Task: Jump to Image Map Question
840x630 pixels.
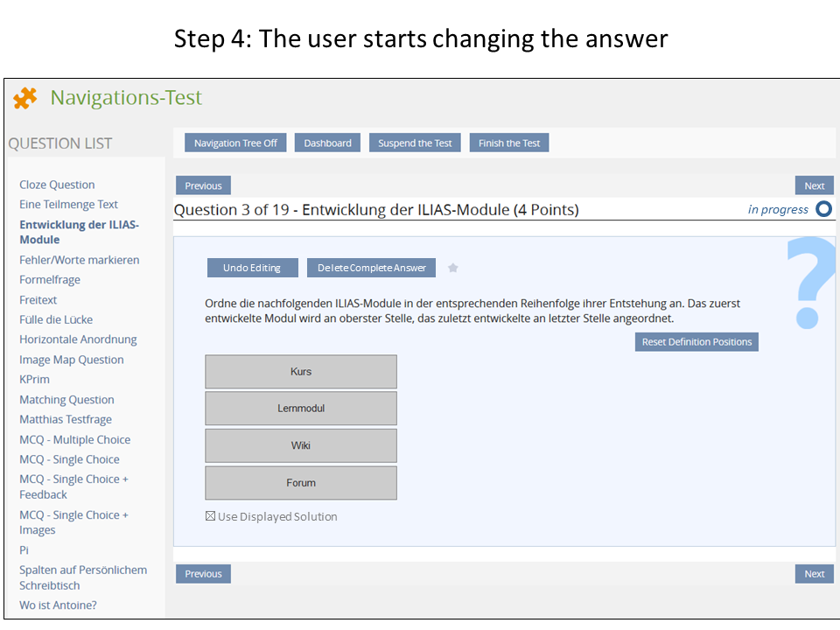Action: (72, 360)
